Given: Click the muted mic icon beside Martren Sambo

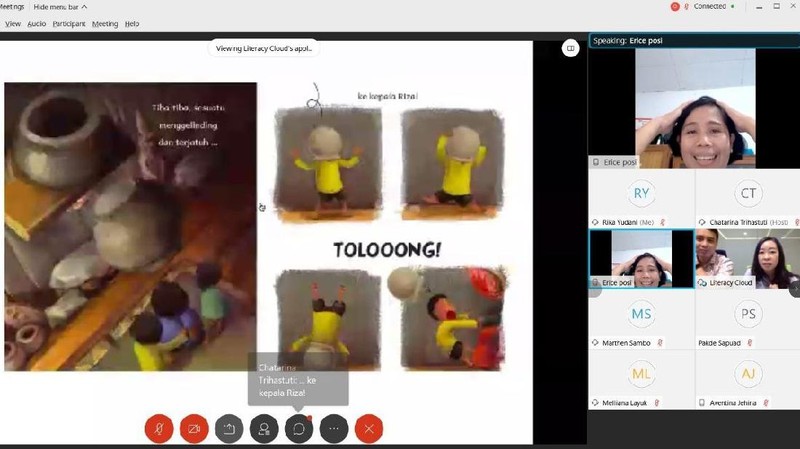Looking at the screenshot, I should click(x=660, y=343).
